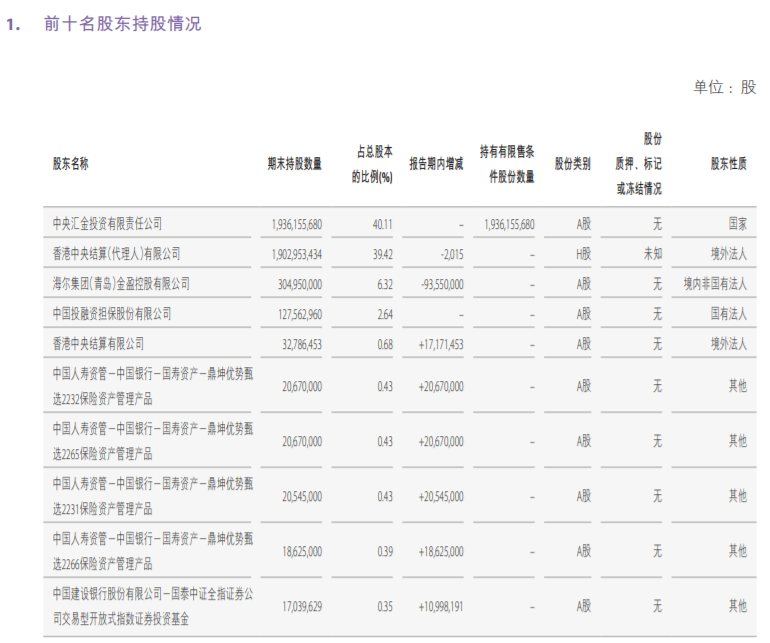Select the 股份类别 column header
The image size is (770, 643).
[573, 164]
